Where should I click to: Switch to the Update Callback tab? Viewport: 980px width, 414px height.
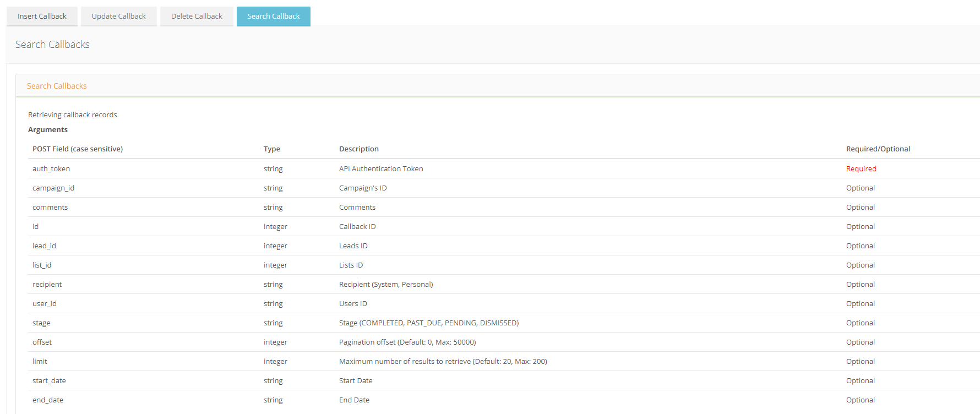tap(119, 17)
